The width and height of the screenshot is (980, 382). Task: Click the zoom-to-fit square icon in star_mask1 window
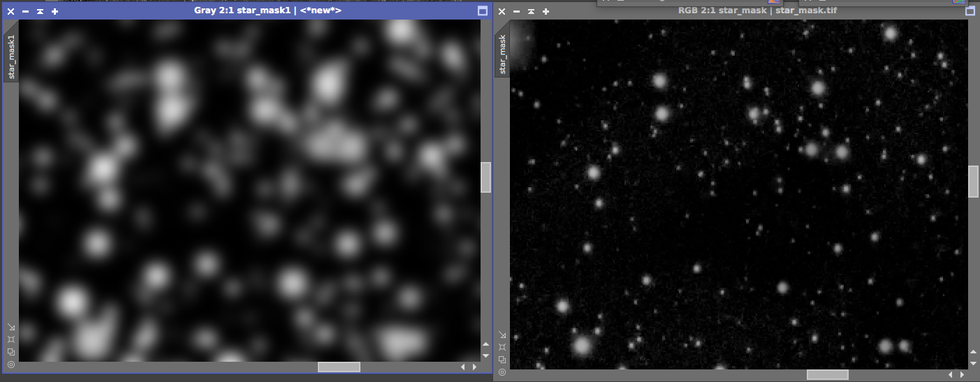[x=11, y=339]
